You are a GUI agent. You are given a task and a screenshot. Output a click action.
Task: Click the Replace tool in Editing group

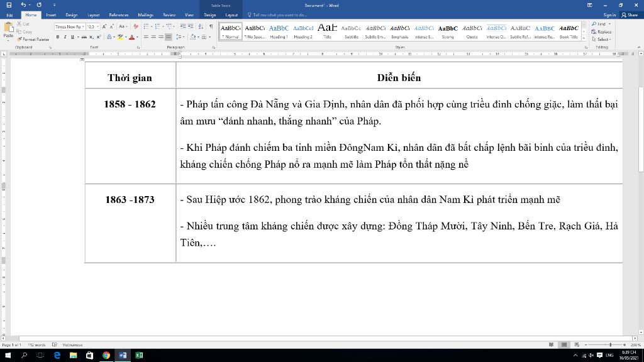coord(602,31)
